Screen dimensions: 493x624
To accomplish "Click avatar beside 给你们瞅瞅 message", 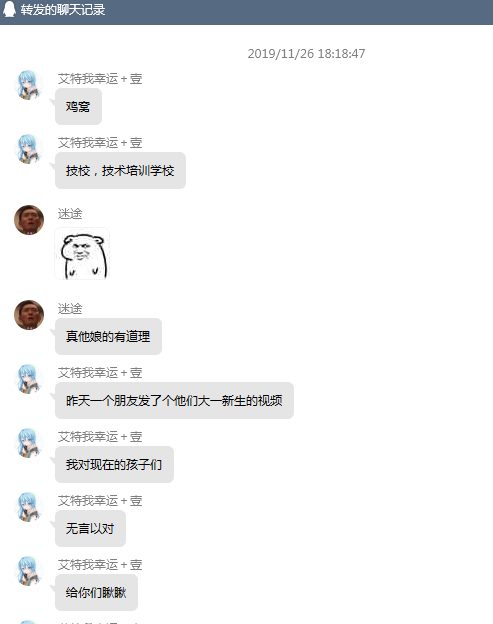I will (x=29, y=571).
